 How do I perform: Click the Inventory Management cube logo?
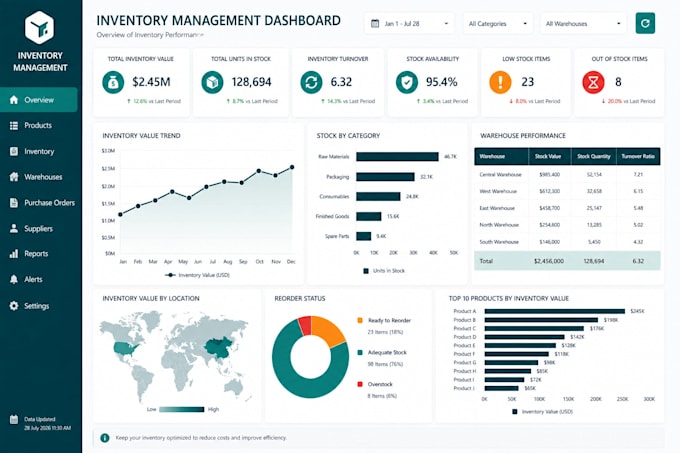point(39,27)
